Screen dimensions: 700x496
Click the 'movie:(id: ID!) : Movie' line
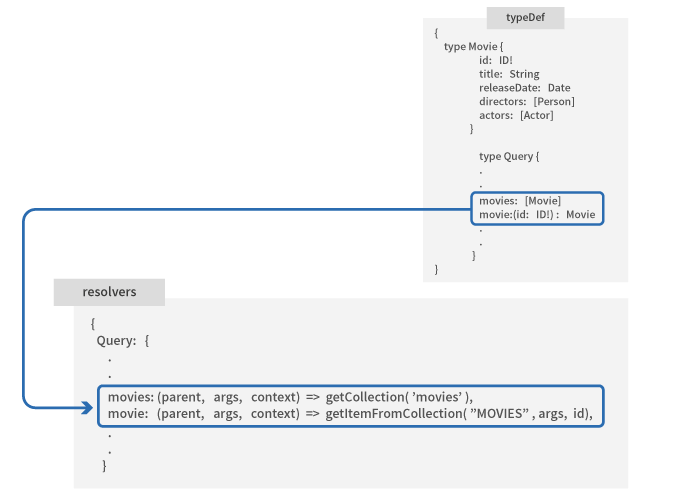(x=537, y=215)
